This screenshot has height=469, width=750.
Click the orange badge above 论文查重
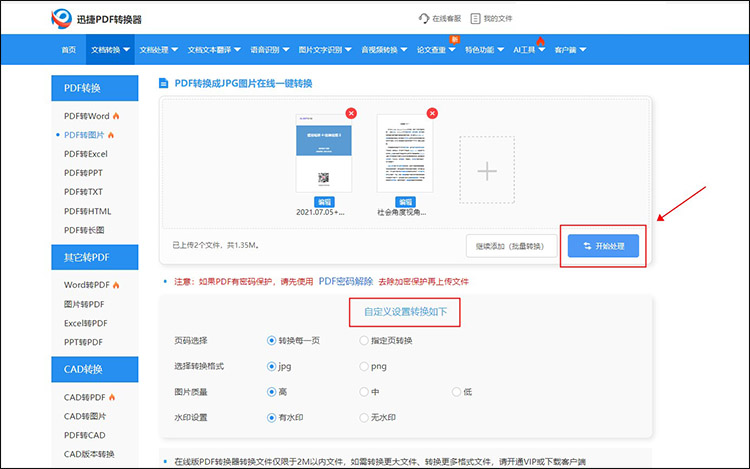pos(454,39)
